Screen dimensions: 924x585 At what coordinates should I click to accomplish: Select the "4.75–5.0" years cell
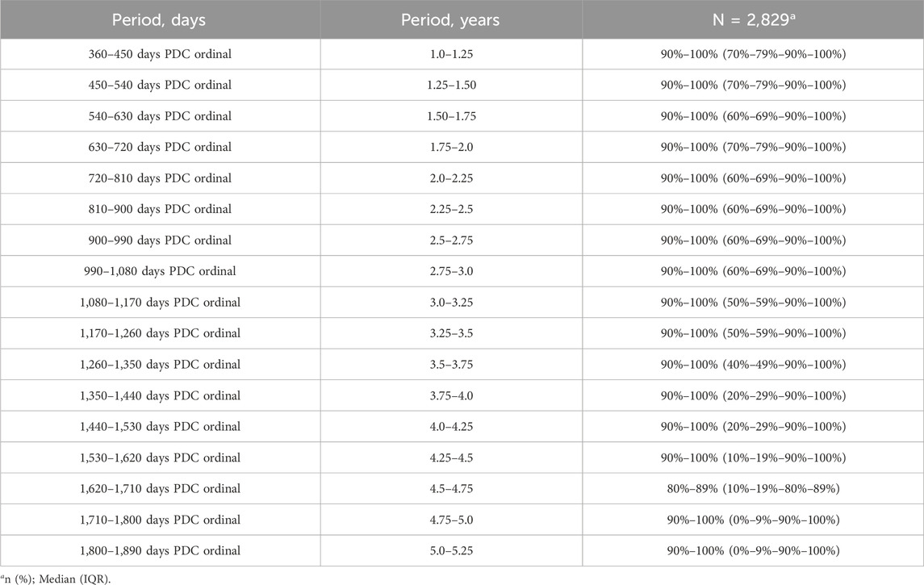(x=450, y=520)
